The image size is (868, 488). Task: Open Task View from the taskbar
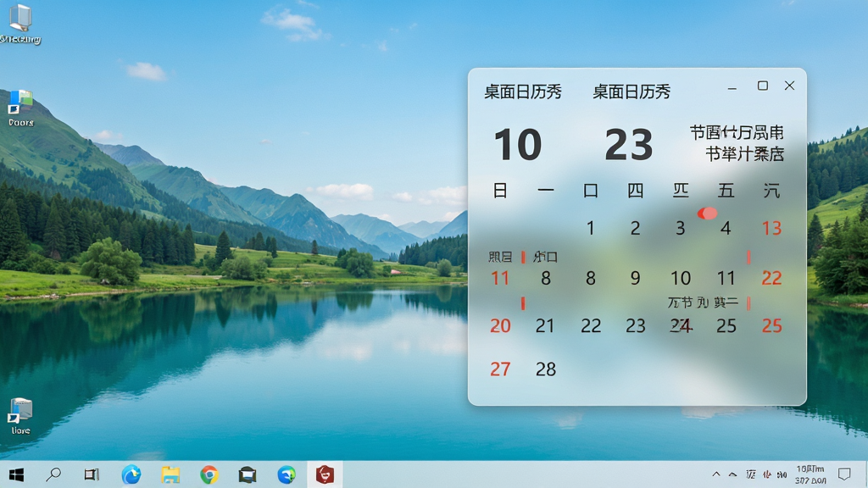(92, 474)
